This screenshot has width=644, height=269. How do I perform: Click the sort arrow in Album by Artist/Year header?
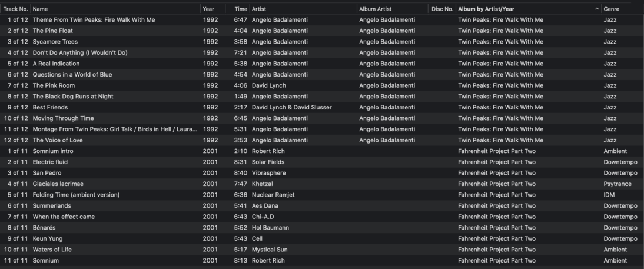[x=596, y=9]
